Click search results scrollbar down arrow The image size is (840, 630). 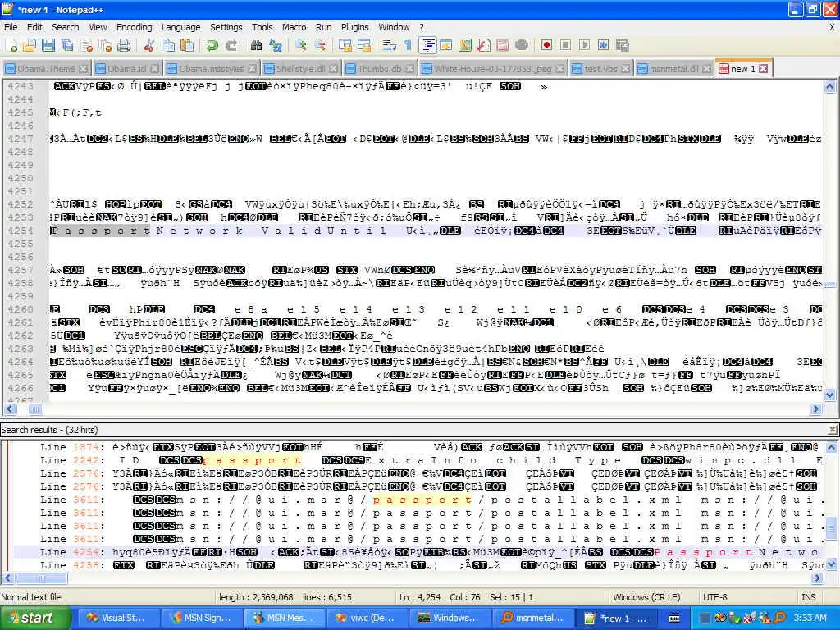pos(831,564)
